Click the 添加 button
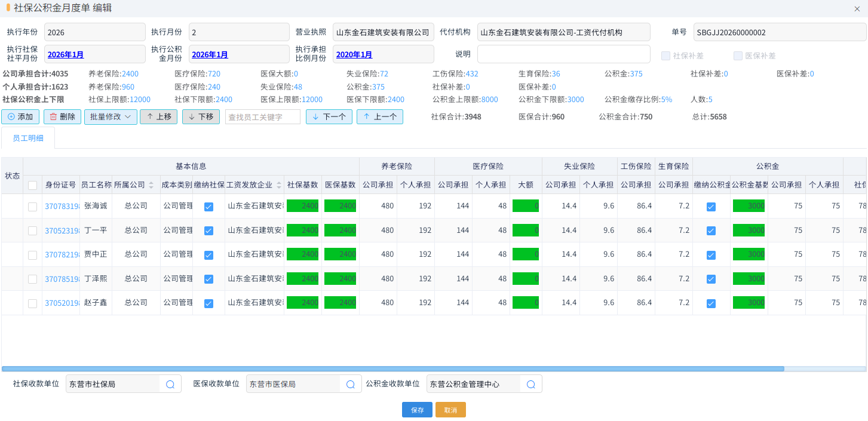 click(x=20, y=116)
